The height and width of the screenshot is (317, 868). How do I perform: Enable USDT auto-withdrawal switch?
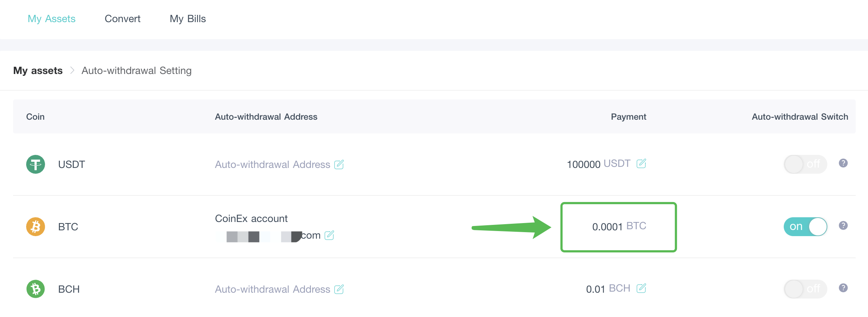pos(806,164)
